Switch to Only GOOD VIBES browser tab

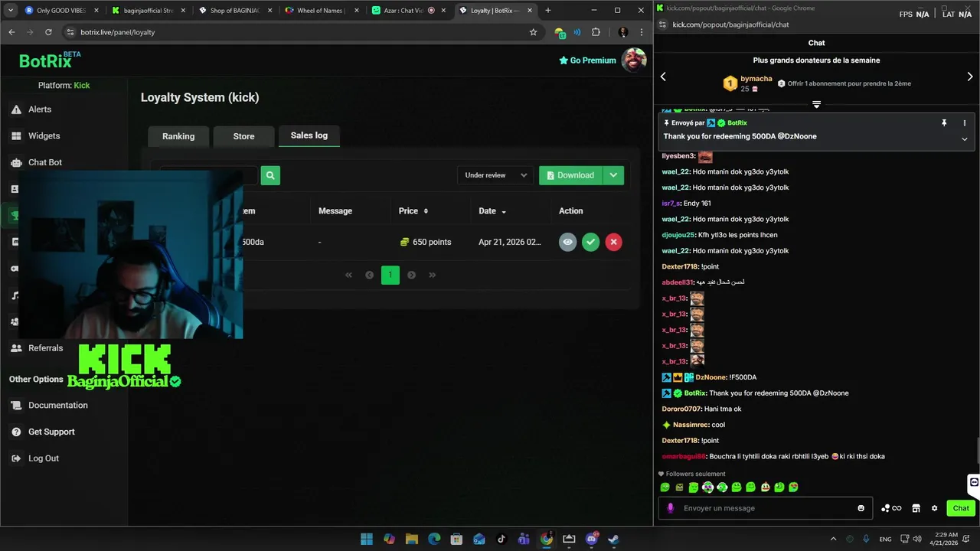pyautogui.click(x=60, y=11)
